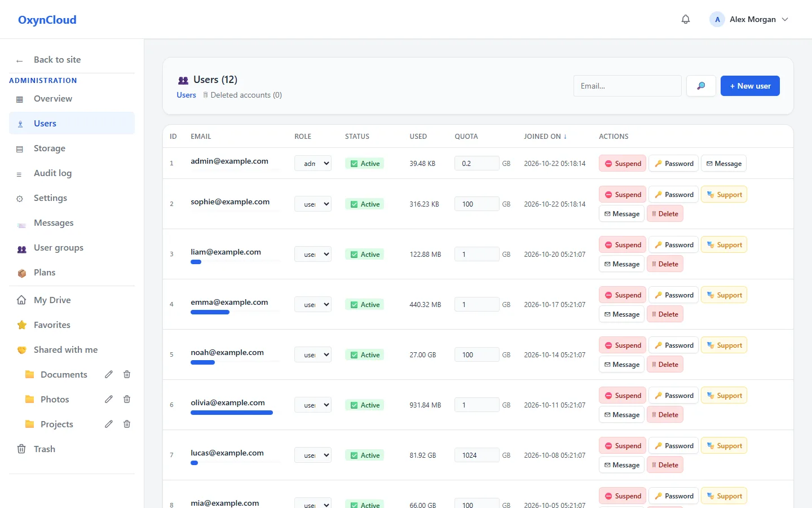Go to Messages in the sidebar

coord(72,223)
